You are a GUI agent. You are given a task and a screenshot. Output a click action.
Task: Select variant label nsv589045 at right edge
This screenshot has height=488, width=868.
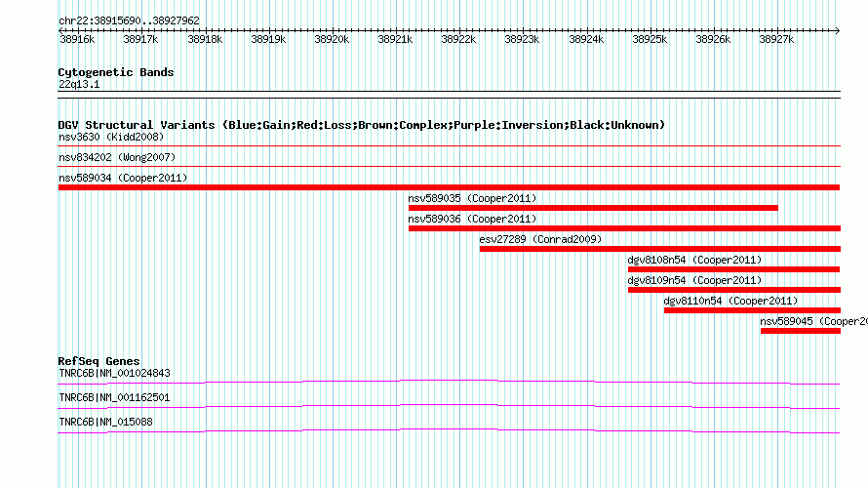coord(813,321)
